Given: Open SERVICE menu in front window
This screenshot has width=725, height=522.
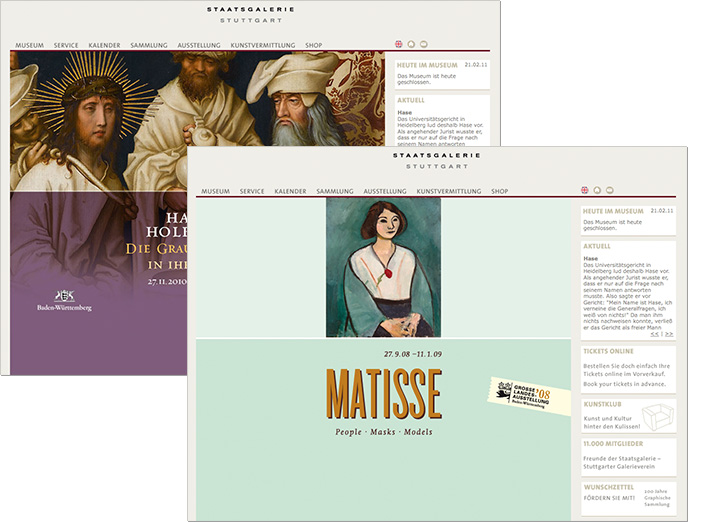Looking at the screenshot, I should pyautogui.click(x=252, y=191).
